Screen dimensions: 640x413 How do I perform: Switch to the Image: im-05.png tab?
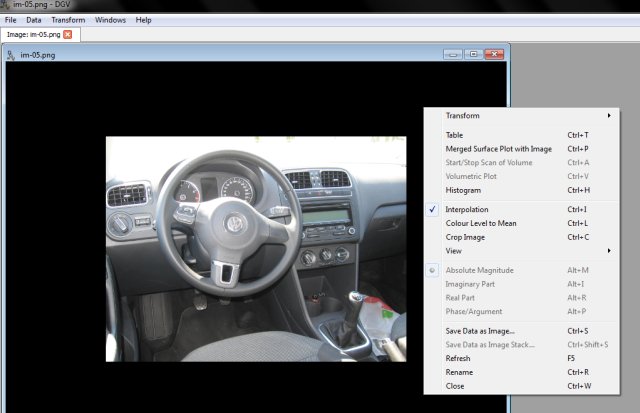click(x=33, y=34)
